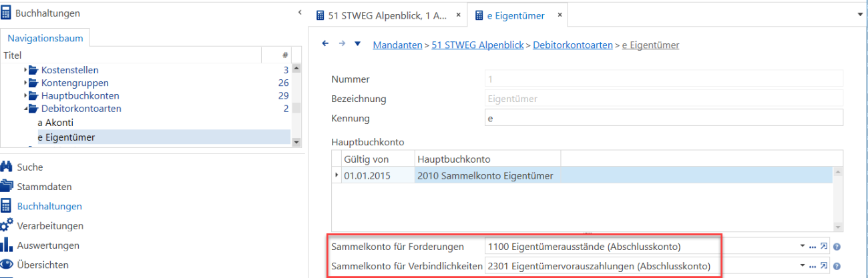The image size is (868, 278).
Task: Open Verarbeitungen in the sidebar
Action: pos(50,225)
